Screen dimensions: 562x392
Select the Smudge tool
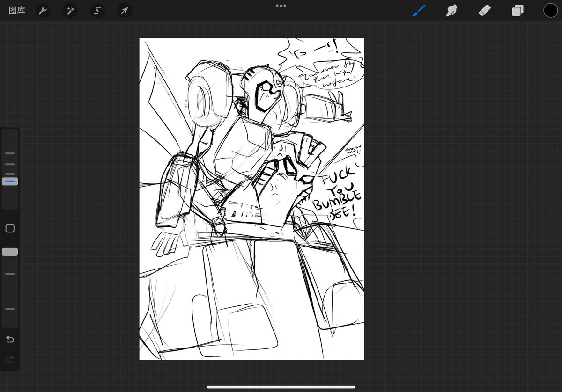click(x=451, y=10)
